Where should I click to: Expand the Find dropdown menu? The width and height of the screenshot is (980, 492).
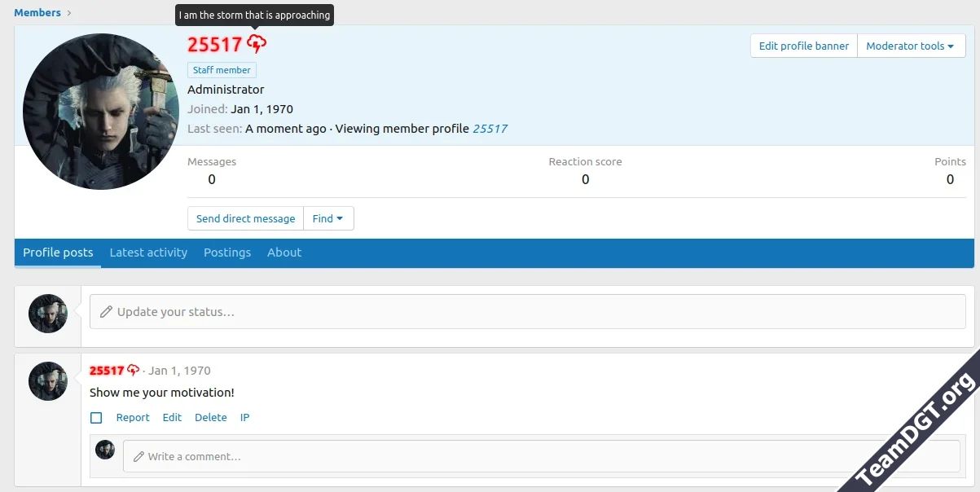pos(328,218)
